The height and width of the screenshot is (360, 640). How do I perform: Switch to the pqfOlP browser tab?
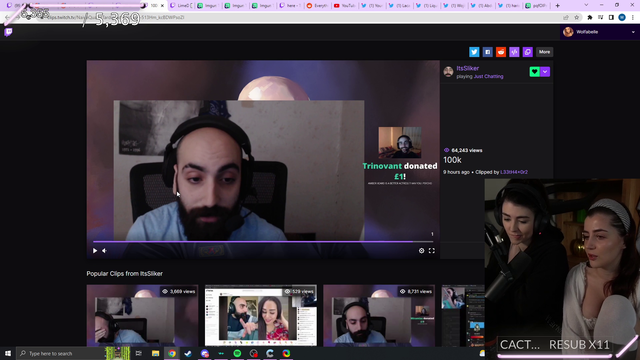point(536,6)
